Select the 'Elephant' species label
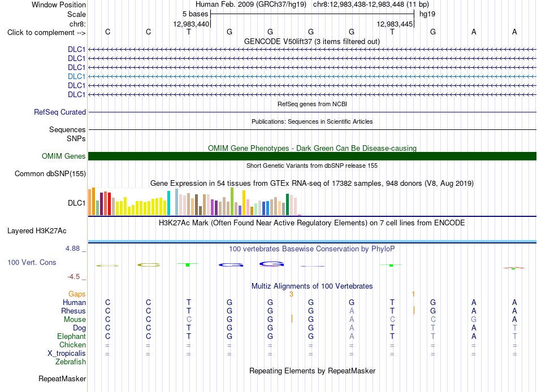The width and height of the screenshot is (537, 392). tap(71, 336)
